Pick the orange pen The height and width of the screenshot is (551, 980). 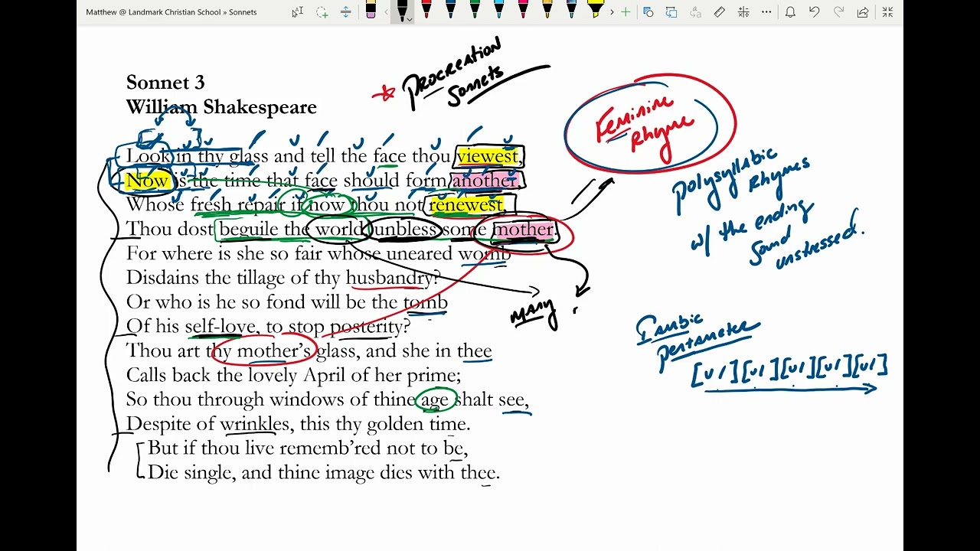coord(548,10)
